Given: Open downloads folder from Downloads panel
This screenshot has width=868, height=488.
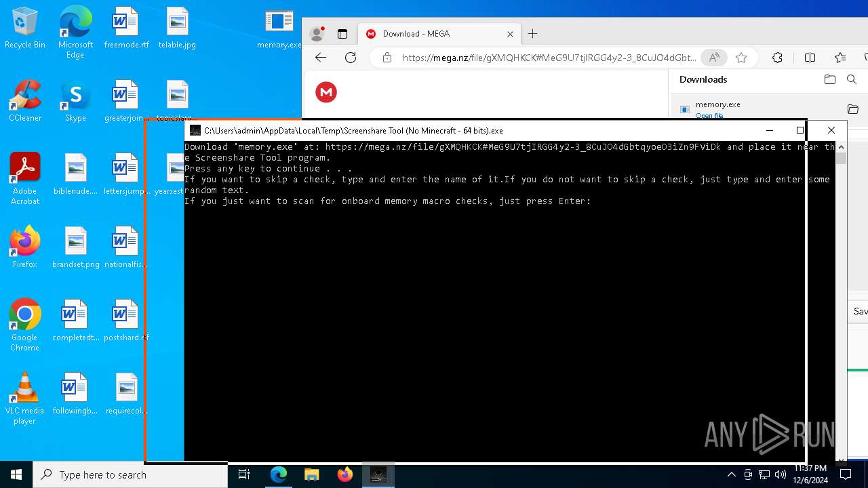Looking at the screenshot, I should [x=830, y=79].
